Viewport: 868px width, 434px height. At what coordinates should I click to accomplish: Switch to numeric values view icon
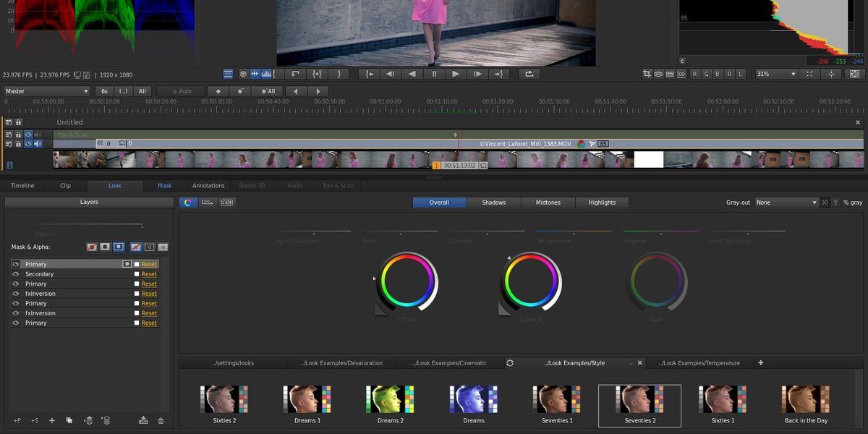(x=227, y=203)
